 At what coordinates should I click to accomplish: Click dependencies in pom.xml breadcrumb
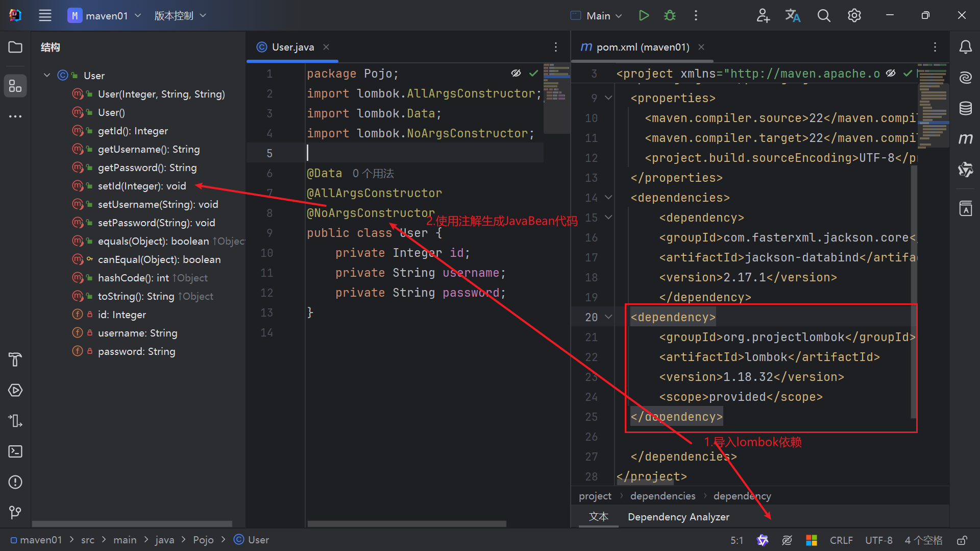tap(663, 496)
